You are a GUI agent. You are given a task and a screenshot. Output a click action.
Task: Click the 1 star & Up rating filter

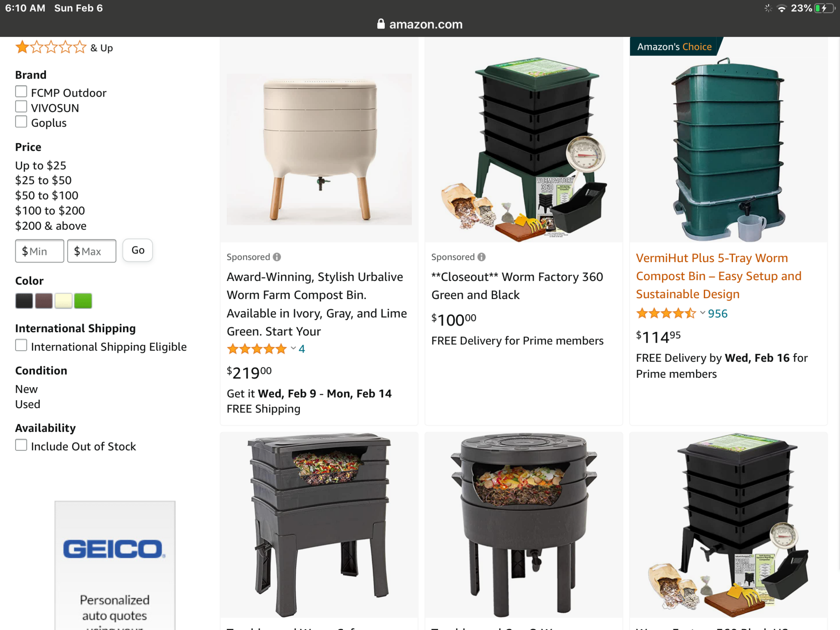64,48
